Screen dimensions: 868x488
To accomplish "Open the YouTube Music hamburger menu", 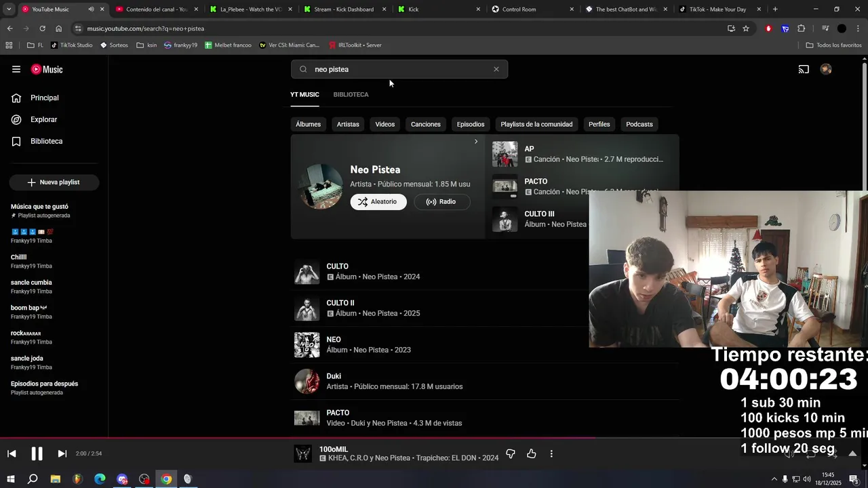I will pyautogui.click(x=16, y=69).
